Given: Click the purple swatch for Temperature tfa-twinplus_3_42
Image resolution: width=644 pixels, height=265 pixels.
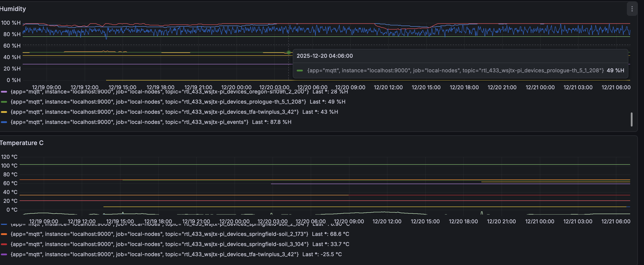Looking at the screenshot, I should (x=4, y=254).
